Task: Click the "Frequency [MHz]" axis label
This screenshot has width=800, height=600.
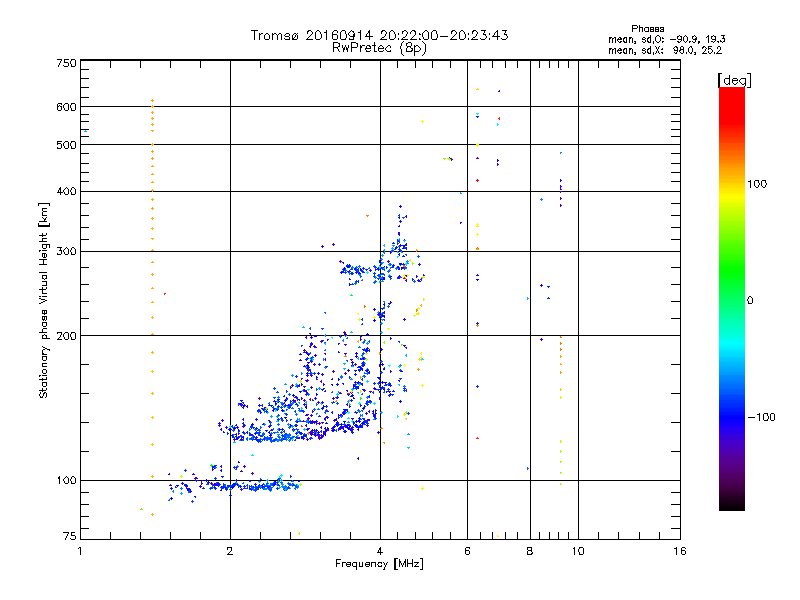Action: 379,564
